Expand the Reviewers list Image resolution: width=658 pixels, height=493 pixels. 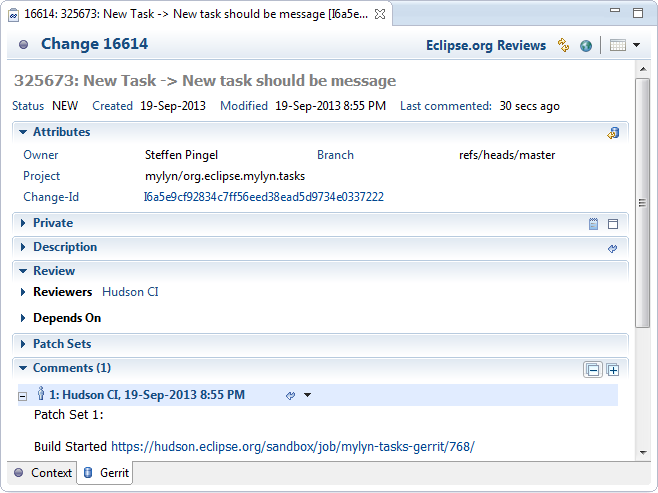pyautogui.click(x=23, y=292)
